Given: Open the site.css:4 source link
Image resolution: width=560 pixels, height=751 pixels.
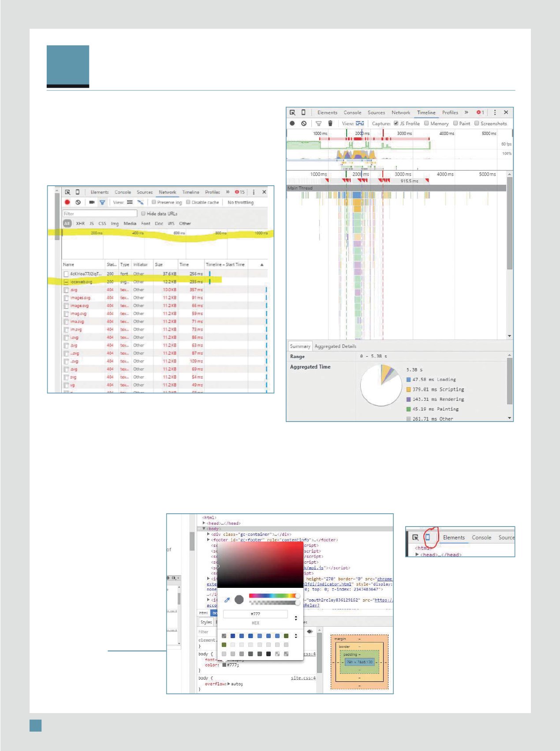Looking at the screenshot, I should click(303, 678).
